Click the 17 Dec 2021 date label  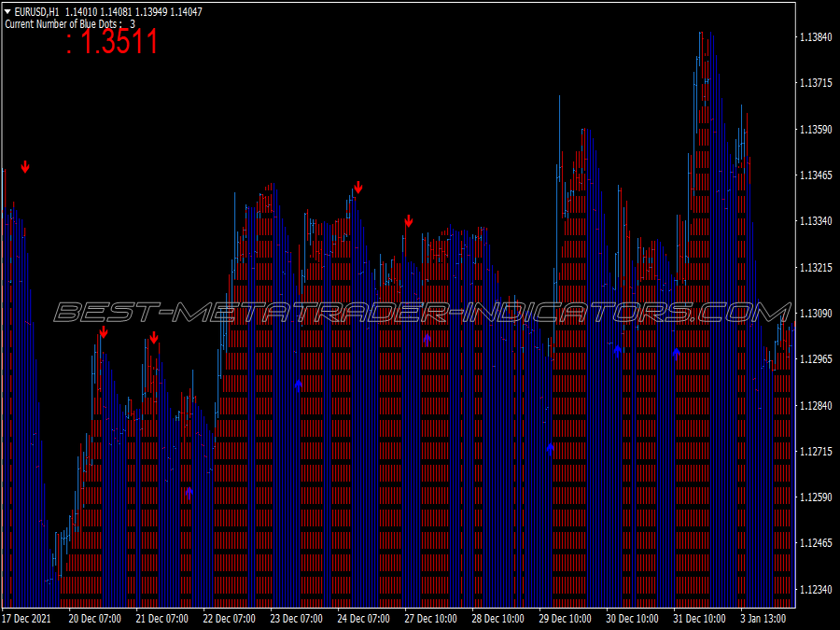point(27,619)
